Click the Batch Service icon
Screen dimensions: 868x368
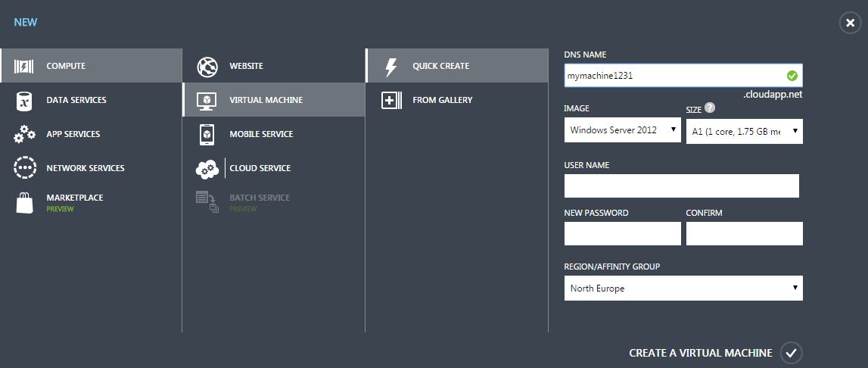(207, 203)
